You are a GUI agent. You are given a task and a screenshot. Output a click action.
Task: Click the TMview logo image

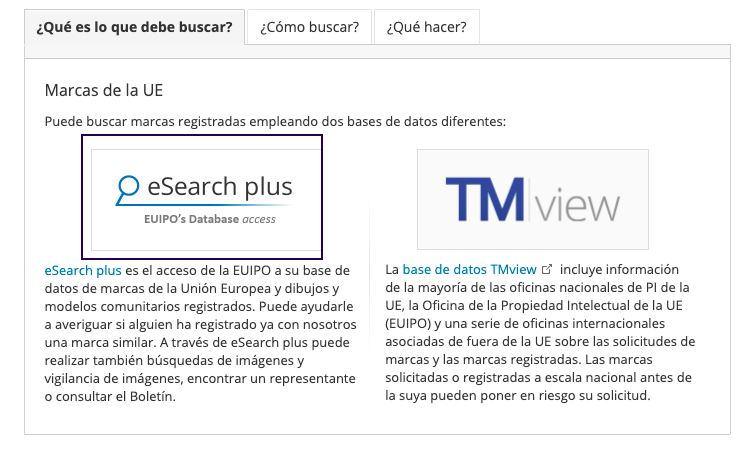(533, 199)
